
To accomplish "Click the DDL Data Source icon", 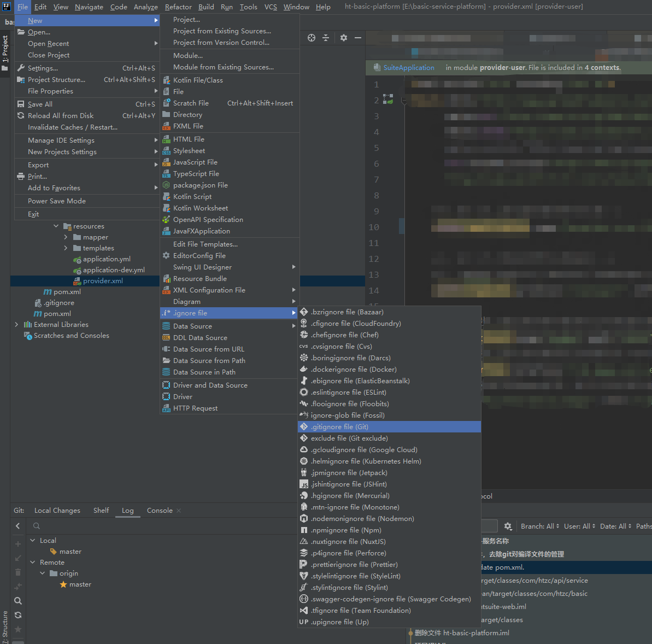I will (166, 337).
